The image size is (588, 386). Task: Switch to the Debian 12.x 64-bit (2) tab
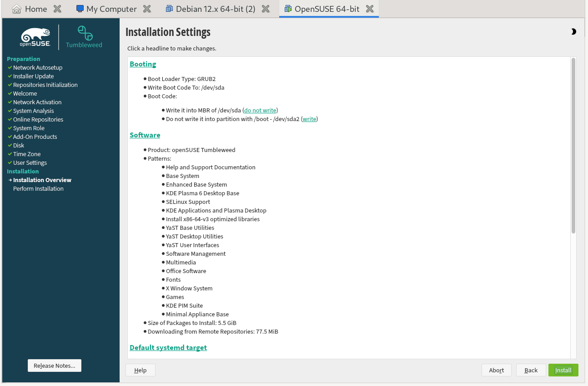tap(216, 9)
